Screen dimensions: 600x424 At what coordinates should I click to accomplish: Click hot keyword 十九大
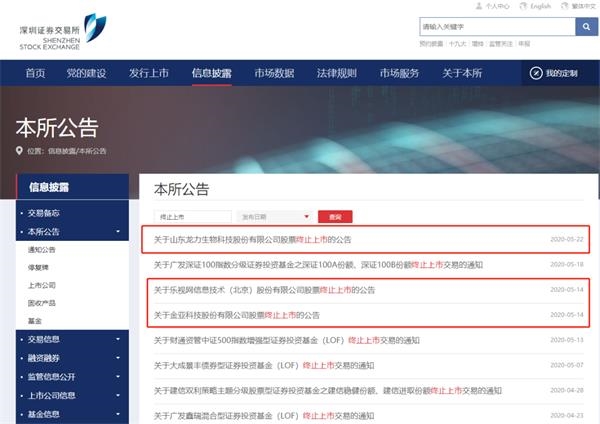coord(457,44)
